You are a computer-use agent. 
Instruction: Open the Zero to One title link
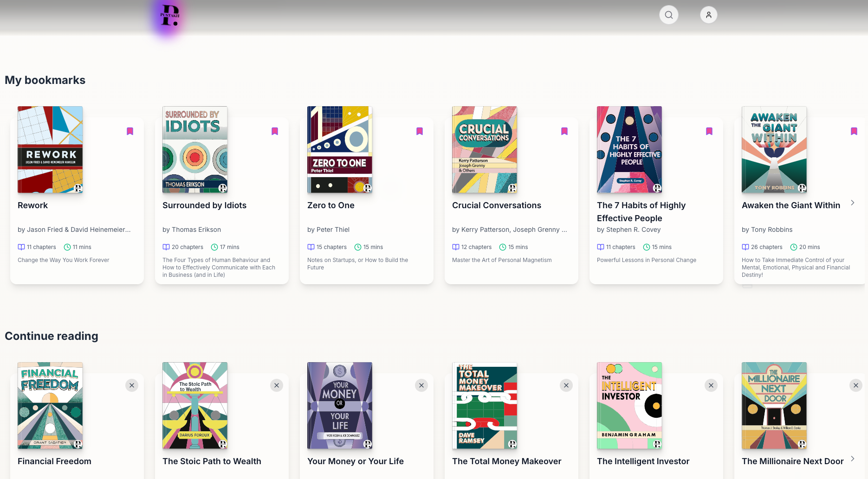330,205
